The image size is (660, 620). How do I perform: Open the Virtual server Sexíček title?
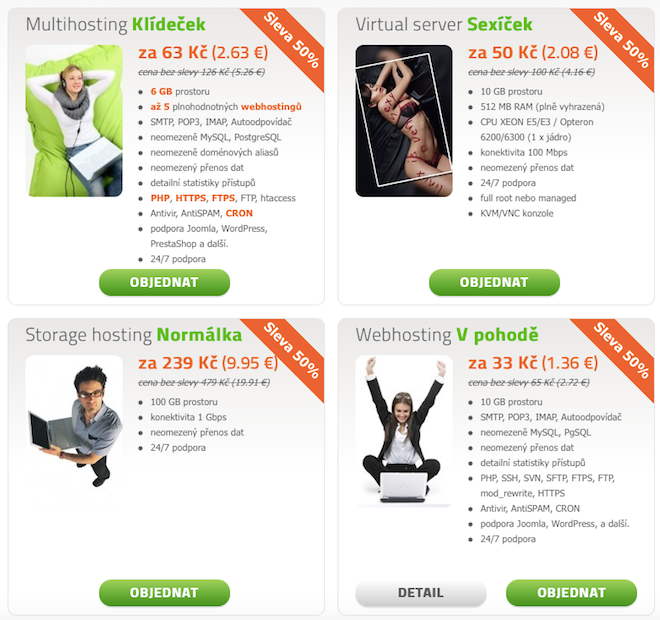point(444,24)
